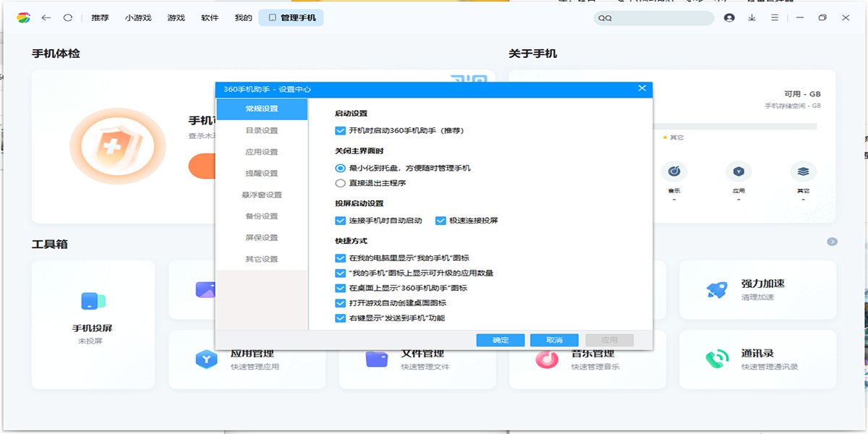Toggle 打开游戏自动创建桌面图标 checkbox
868x434 pixels.
tap(341, 303)
